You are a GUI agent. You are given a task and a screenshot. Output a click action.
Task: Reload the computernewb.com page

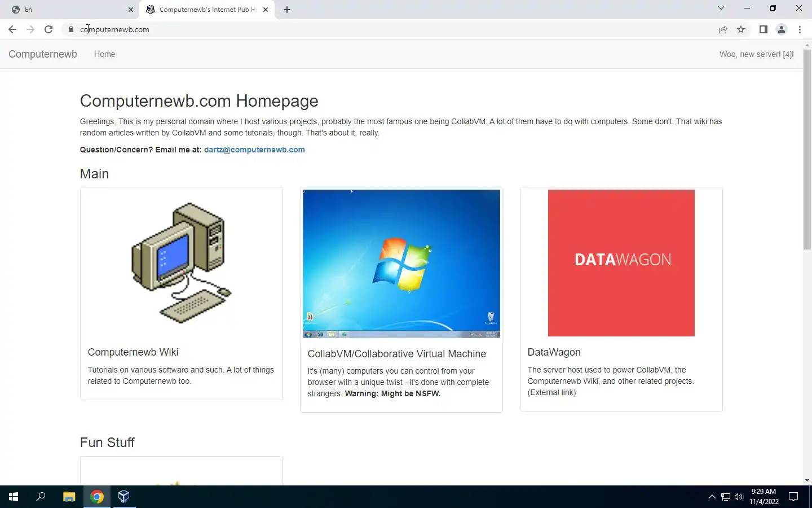[48, 29]
